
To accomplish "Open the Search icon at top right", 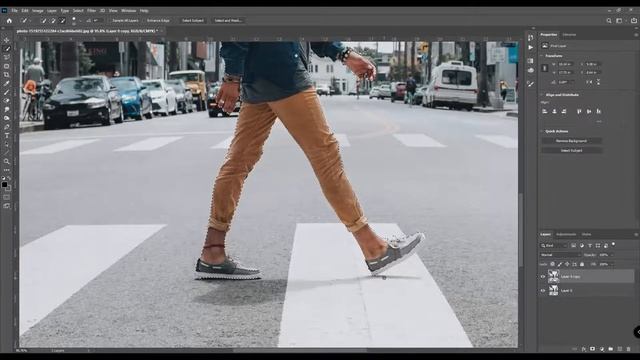I will pyautogui.click(x=609, y=20).
